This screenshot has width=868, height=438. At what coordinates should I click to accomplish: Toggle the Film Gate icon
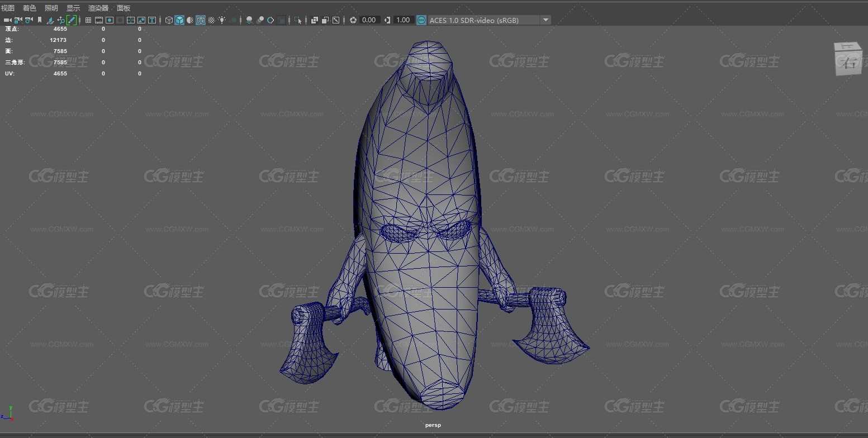pyautogui.click(x=99, y=20)
